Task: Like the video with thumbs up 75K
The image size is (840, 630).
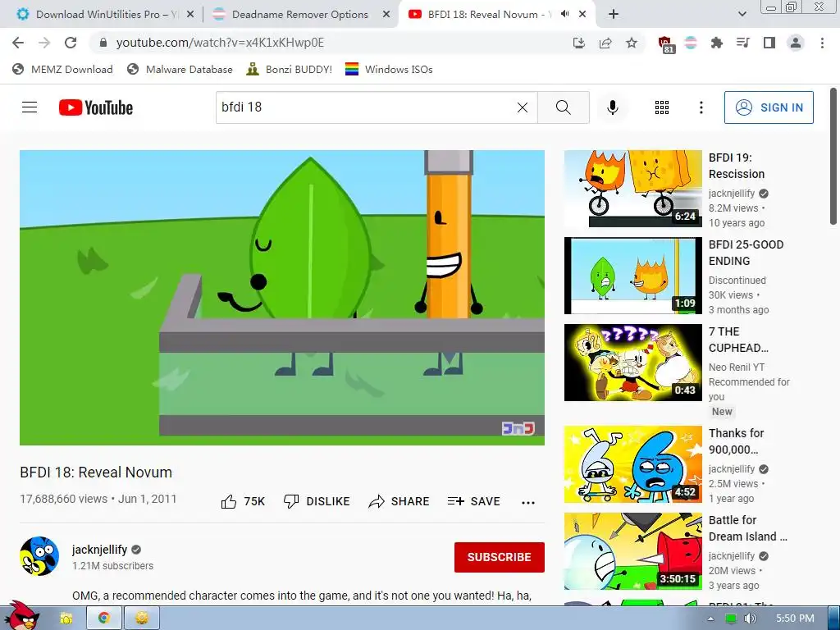Action: 243,501
